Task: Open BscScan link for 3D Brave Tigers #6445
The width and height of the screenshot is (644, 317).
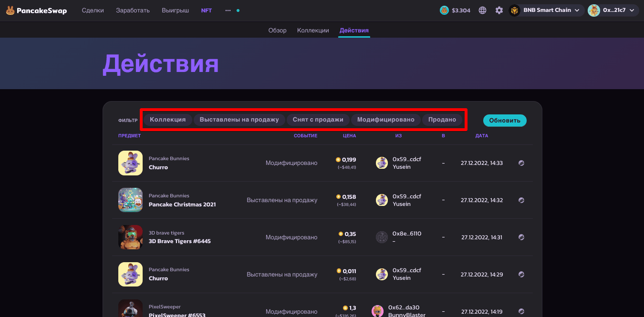Action: tap(521, 237)
